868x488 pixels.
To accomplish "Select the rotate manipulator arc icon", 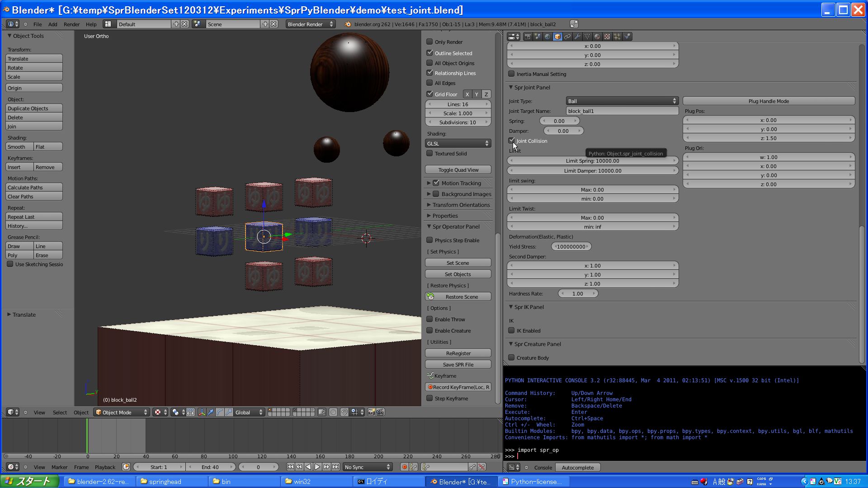I will (220, 412).
